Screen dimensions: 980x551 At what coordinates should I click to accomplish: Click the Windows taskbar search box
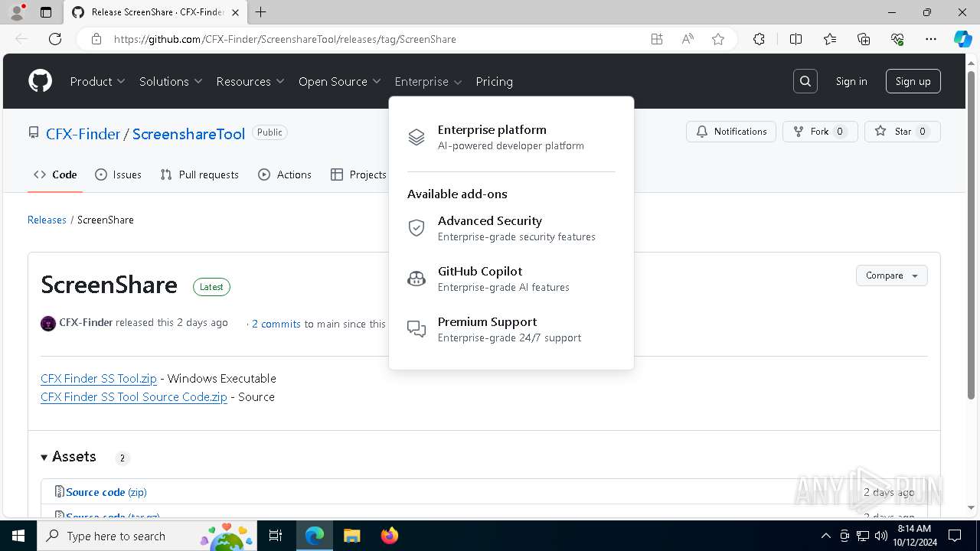click(149, 536)
